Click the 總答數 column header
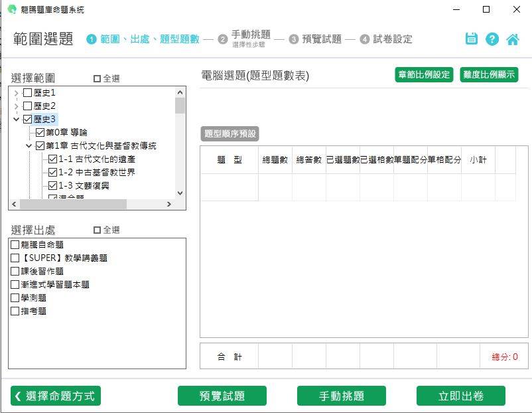 308,160
